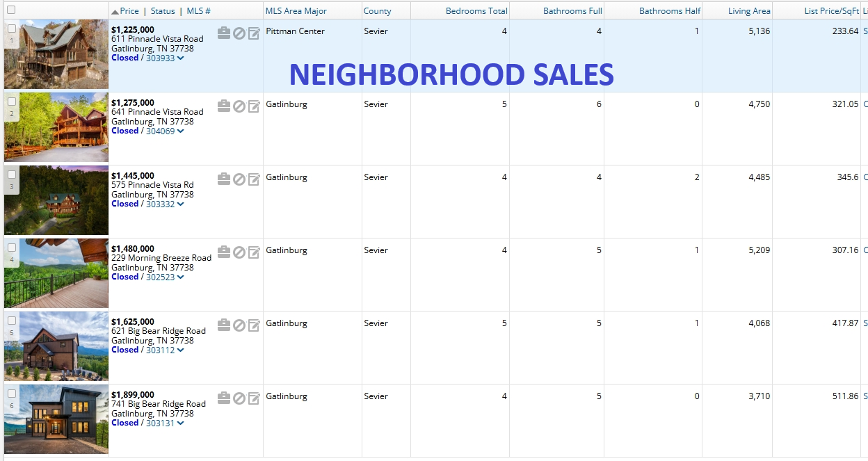Viewport: 868px width, 461px height.
Task: Check the select-all checkbox in table header
Action: [11, 10]
